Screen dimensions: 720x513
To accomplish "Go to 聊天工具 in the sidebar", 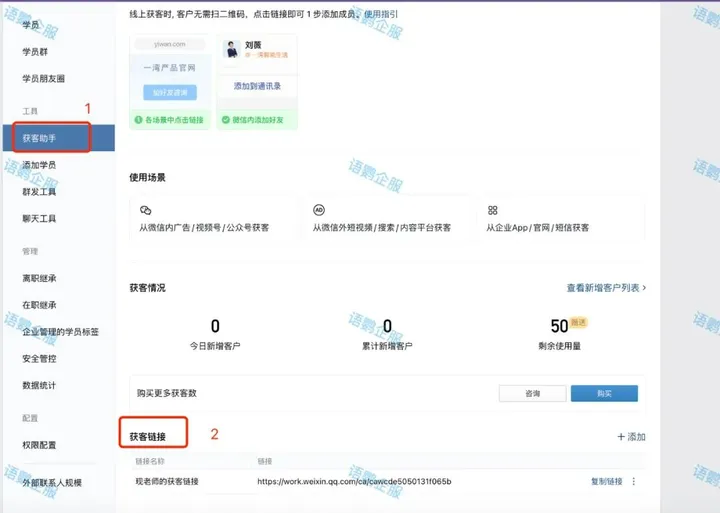I will [40, 218].
